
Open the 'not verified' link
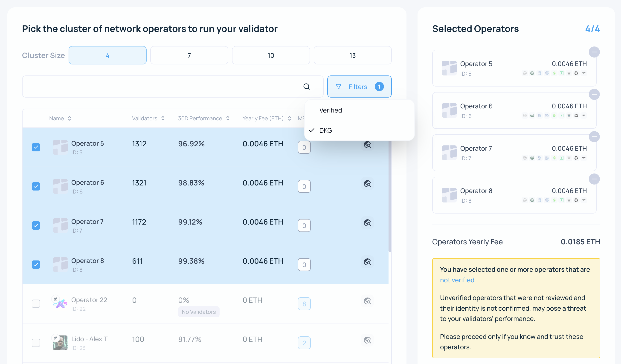(457, 280)
